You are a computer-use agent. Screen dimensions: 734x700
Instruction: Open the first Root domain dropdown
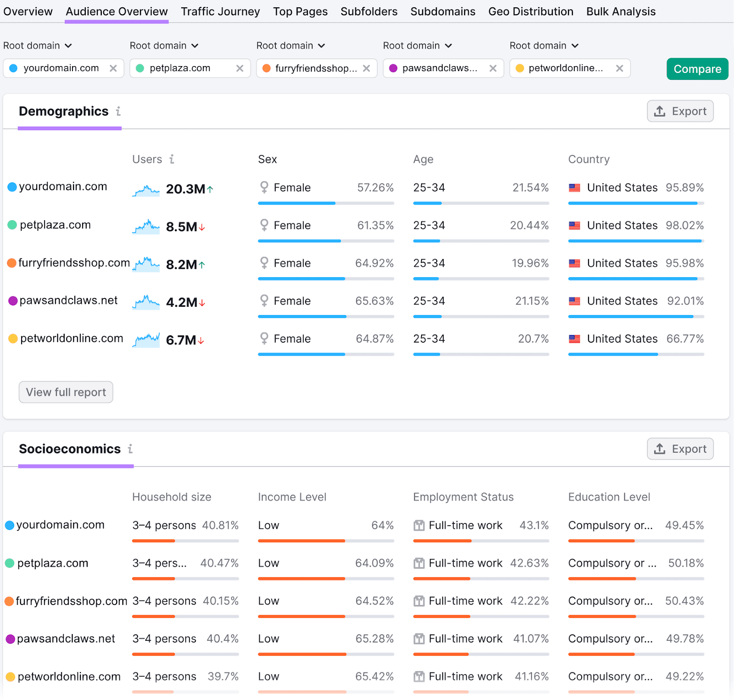[38, 45]
